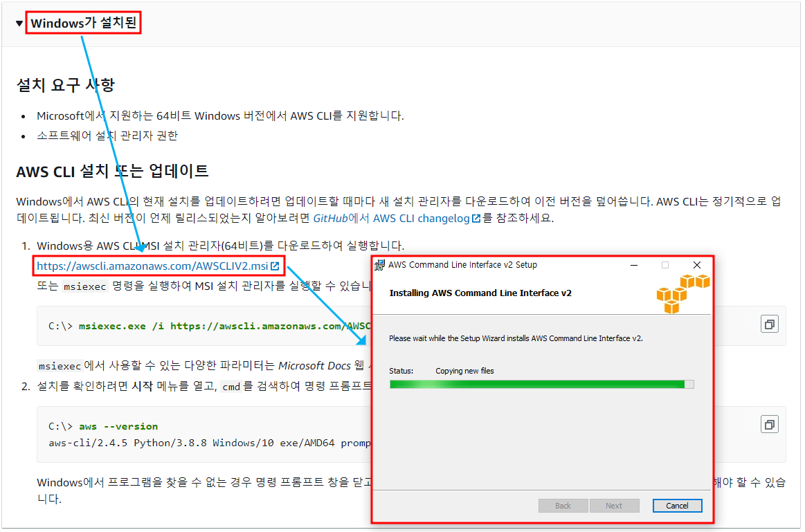Click the 'Copying new files' status text

tap(464, 371)
